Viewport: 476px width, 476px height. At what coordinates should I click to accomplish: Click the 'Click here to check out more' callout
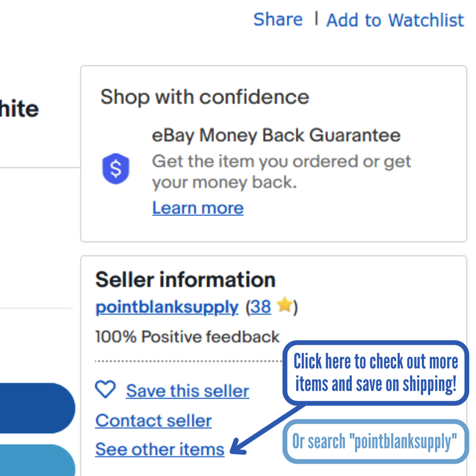pyautogui.click(x=376, y=373)
